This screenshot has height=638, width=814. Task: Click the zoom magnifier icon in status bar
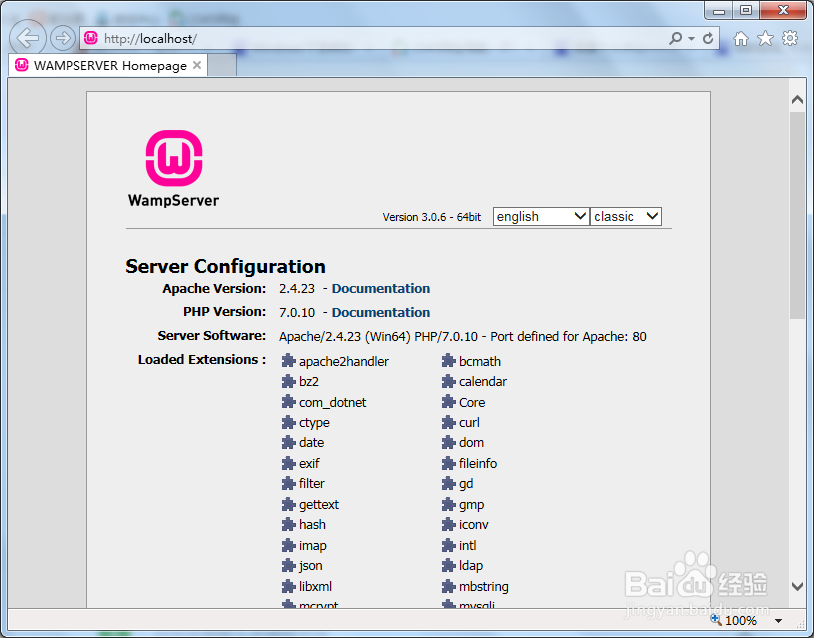(x=716, y=619)
